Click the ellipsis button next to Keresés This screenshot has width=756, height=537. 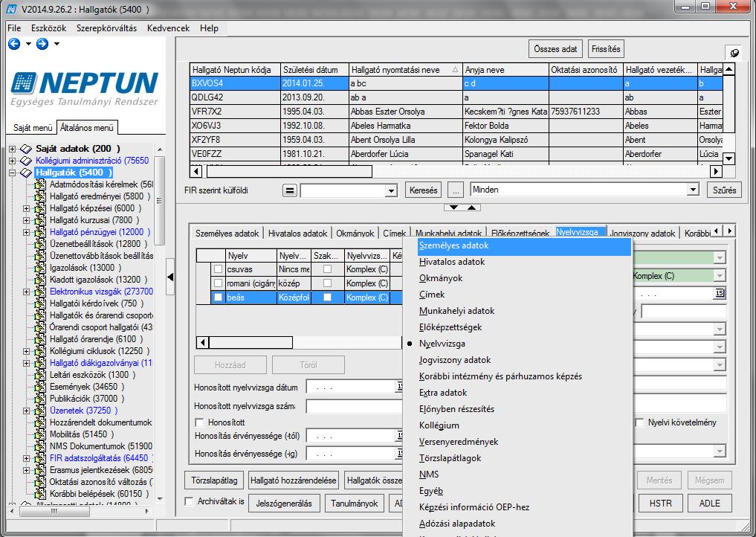tap(455, 190)
